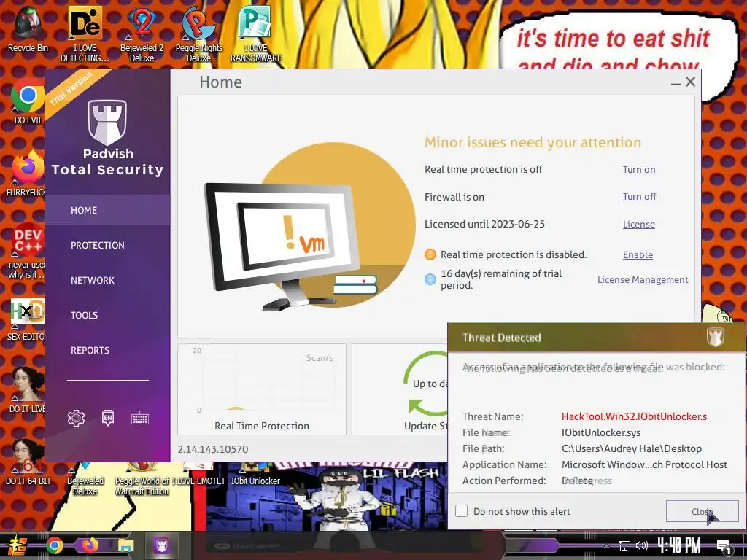The height and width of the screenshot is (560, 747).
Task: Open the 'DO IT LIVE' desktop icon
Action: [x=28, y=389]
